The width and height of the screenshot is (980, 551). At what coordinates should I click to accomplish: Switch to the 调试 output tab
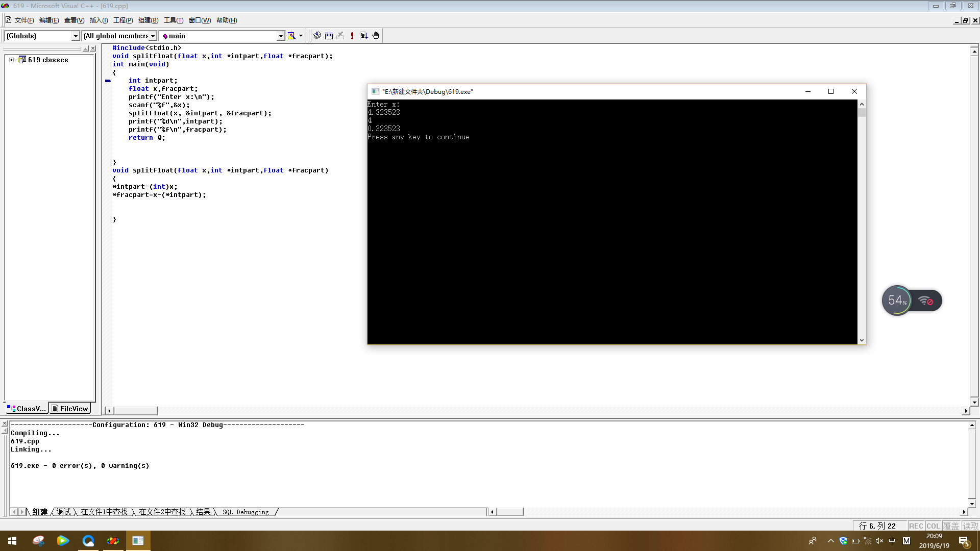(64, 512)
